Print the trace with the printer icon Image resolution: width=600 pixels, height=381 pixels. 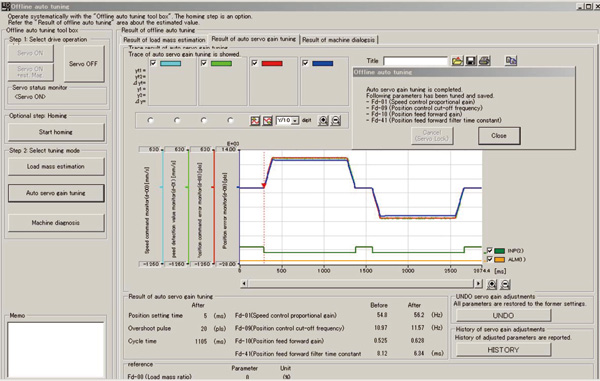click(484, 61)
